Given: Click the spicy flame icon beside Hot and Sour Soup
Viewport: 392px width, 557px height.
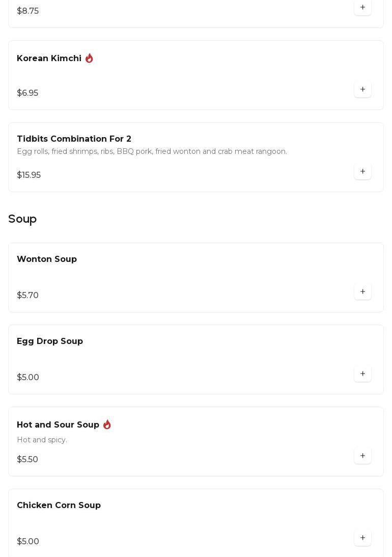Looking at the screenshot, I should (x=107, y=425).
